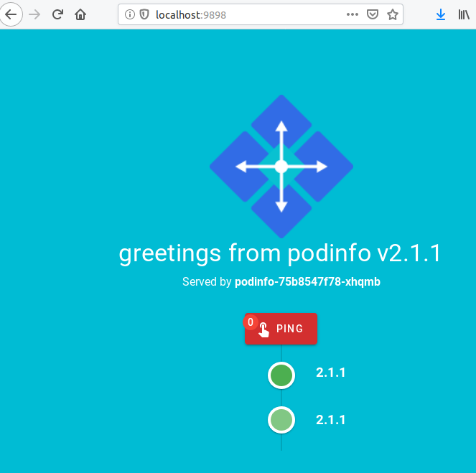Click the blue podinfo diamond logo
This screenshot has width=476, height=473.
click(281, 167)
